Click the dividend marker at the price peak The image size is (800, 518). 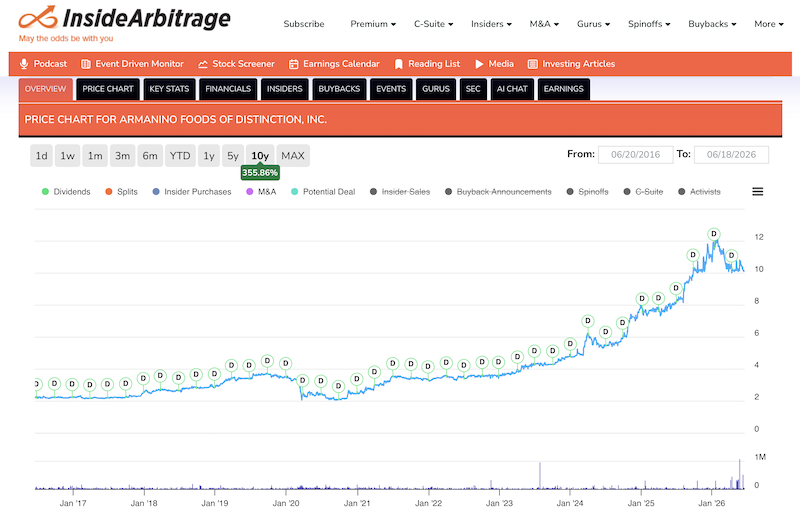point(714,234)
